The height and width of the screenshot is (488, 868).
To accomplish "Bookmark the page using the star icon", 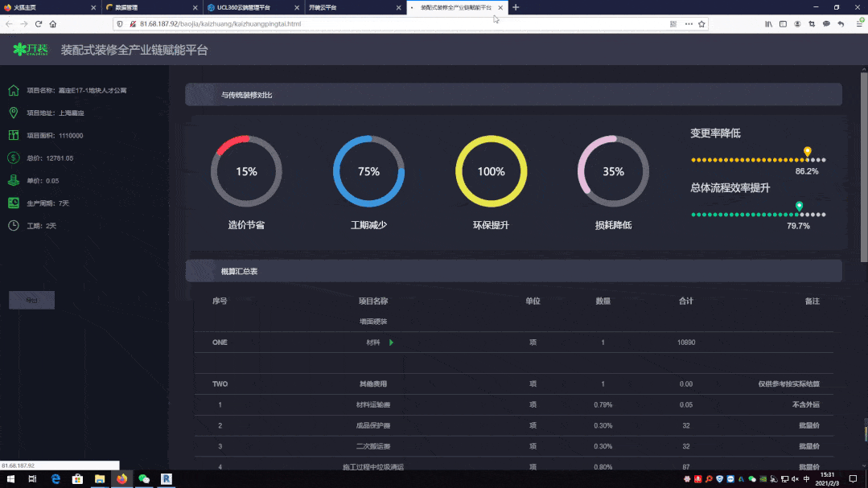I will [x=701, y=24].
